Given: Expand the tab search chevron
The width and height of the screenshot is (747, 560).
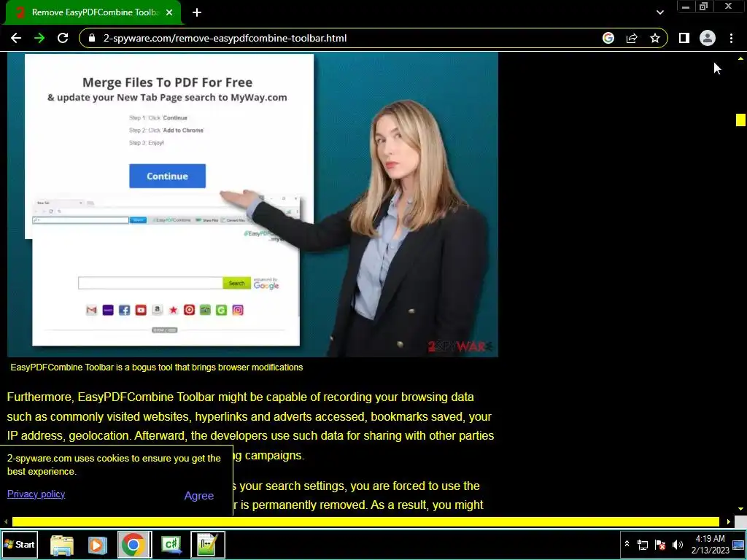Looking at the screenshot, I should [659, 12].
